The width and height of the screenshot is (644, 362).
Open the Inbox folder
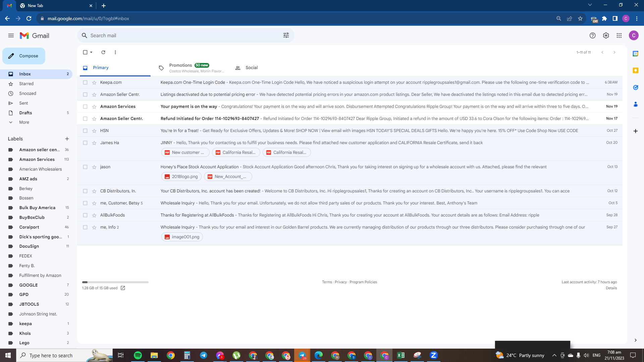click(36, 74)
